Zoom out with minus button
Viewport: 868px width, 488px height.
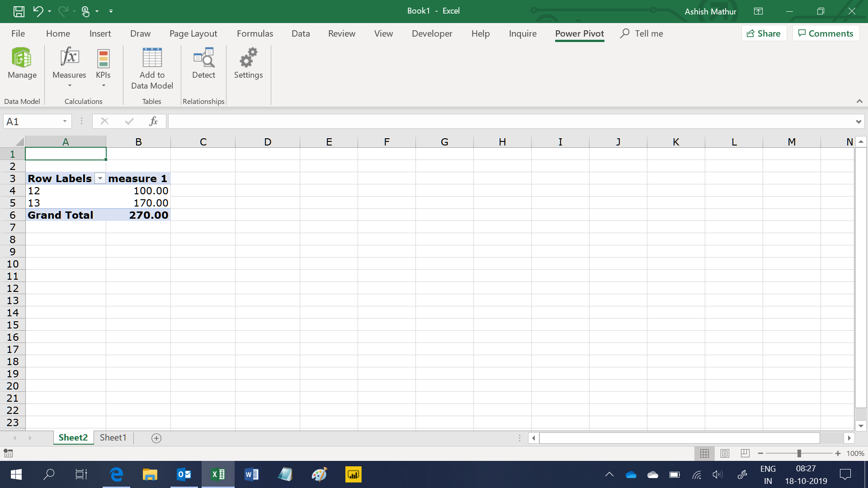[760, 453]
